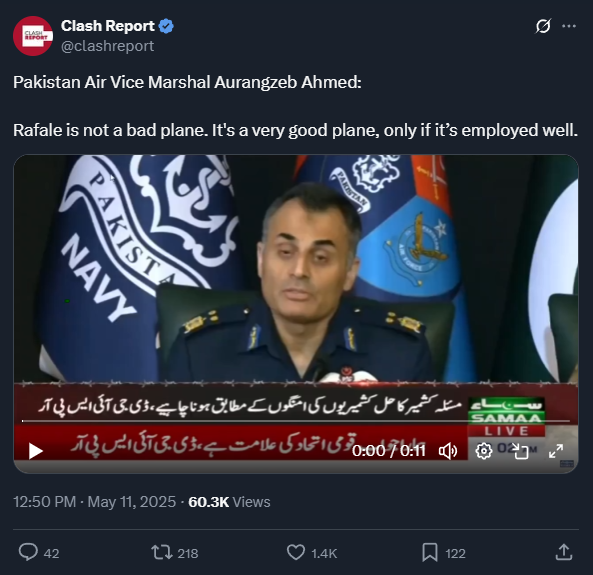The height and width of the screenshot is (575, 593).
Task: Open the three-dot more options menu
Action: pyautogui.click(x=569, y=26)
